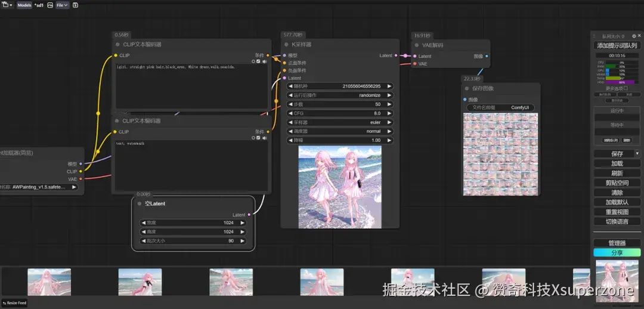This screenshot has height=309, width=644.
Task: Click the K采样器 preview image
Action: click(x=340, y=187)
